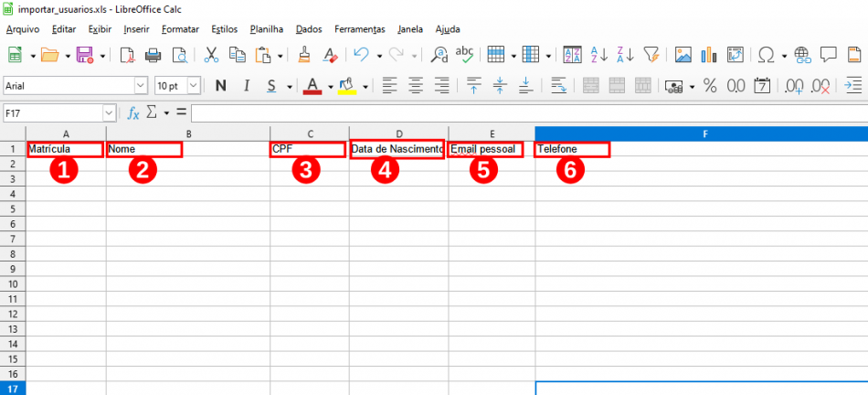Format cells as percent

click(x=710, y=86)
